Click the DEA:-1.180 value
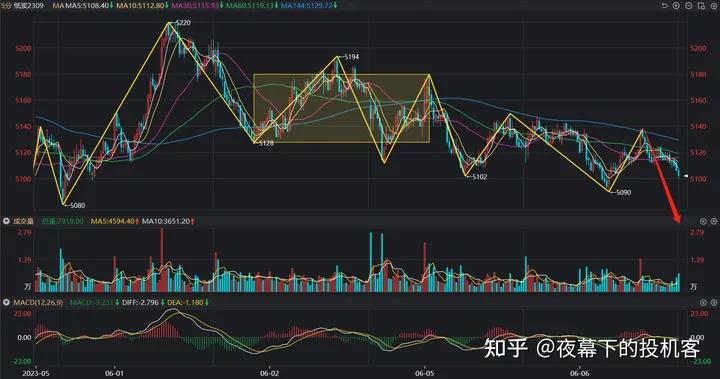Image resolution: width=720 pixels, height=379 pixels. coord(185,302)
